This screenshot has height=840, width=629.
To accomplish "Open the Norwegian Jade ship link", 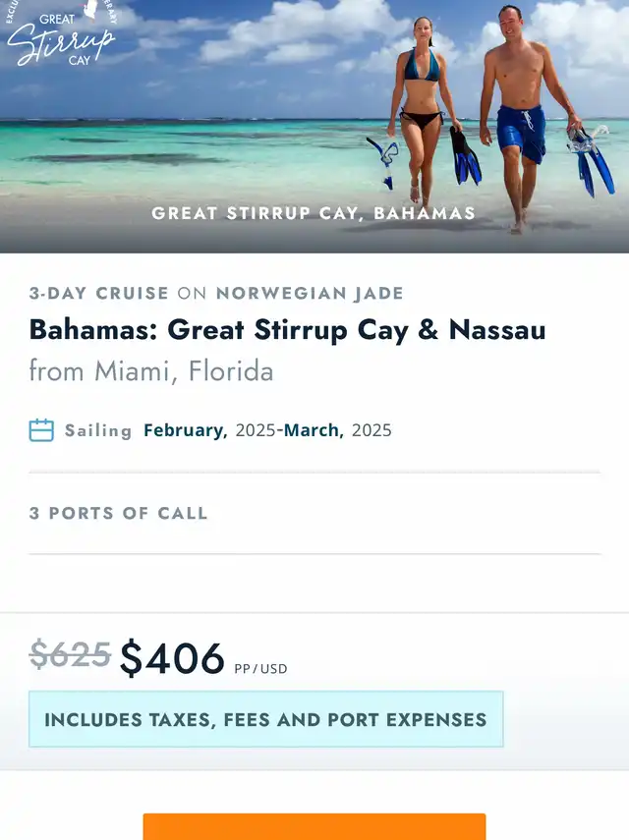I will click(x=310, y=294).
